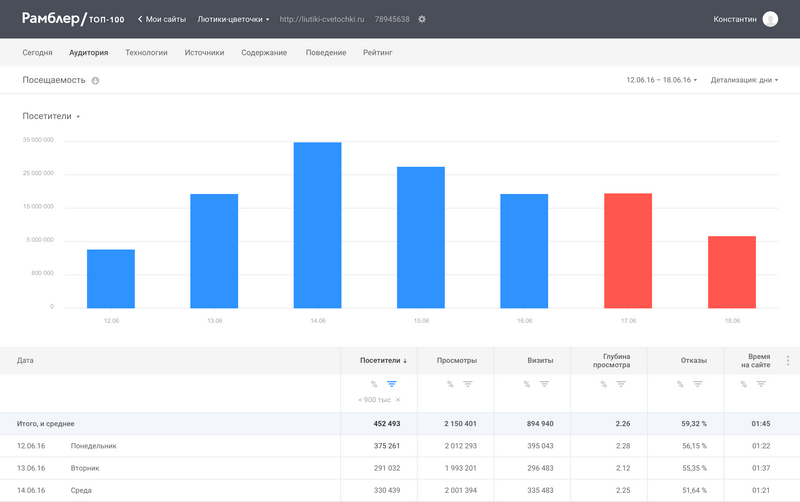The image size is (800, 502).
Task: Click info icon next to Посещаемость
Action: click(x=95, y=80)
